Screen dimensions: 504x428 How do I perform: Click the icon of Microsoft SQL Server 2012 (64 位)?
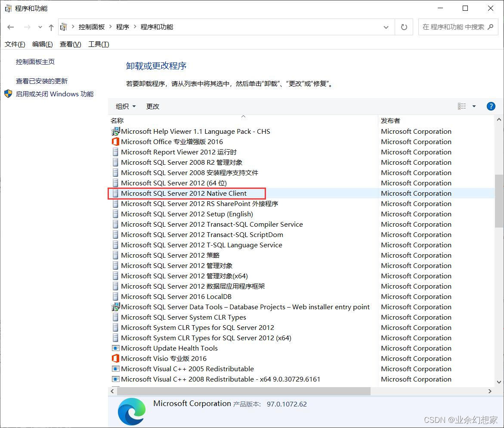[115, 183]
